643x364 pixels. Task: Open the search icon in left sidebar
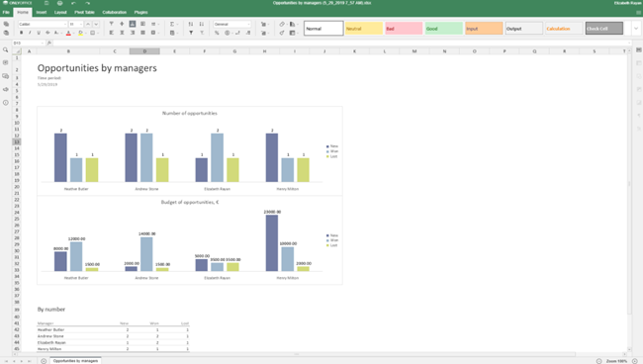click(x=5, y=49)
